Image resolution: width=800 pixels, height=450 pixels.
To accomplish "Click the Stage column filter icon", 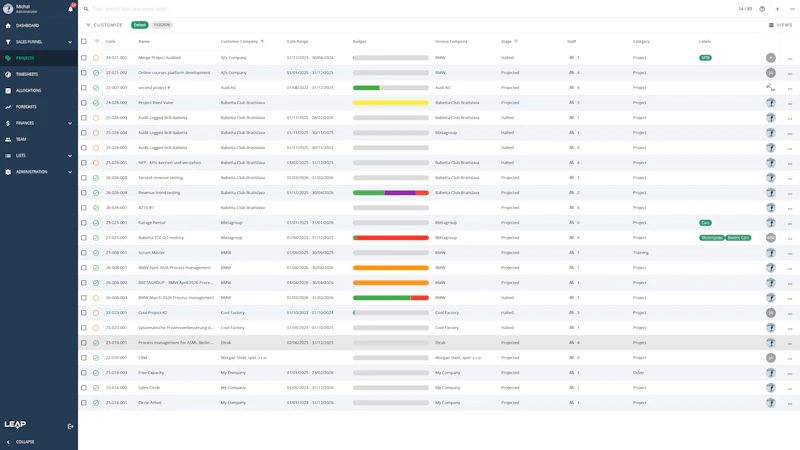I will tap(516, 41).
